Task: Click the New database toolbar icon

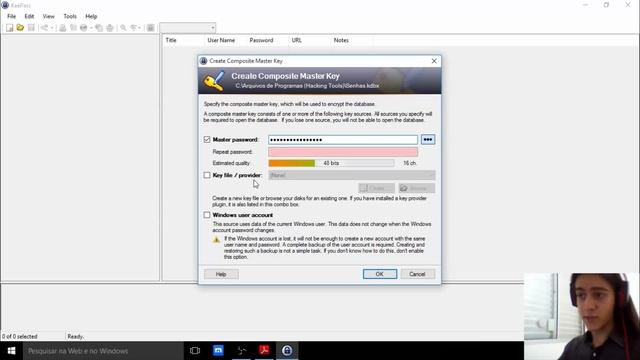Action: coord(9,28)
